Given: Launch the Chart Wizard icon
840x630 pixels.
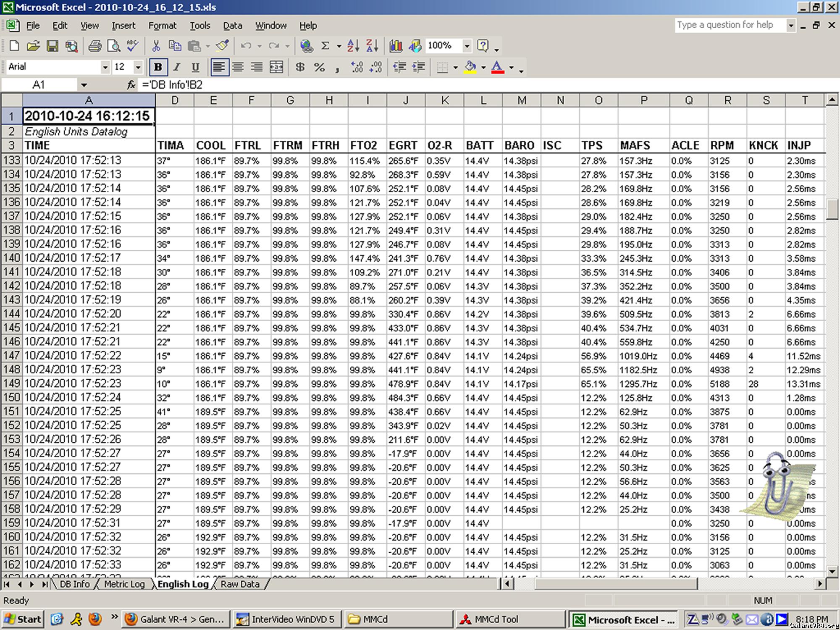Looking at the screenshot, I should coord(396,46).
